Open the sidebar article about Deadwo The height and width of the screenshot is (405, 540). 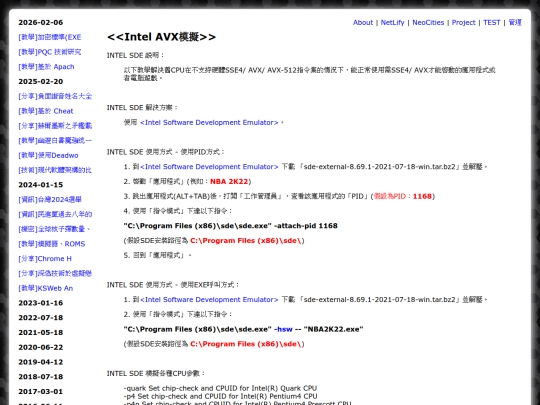48,155
